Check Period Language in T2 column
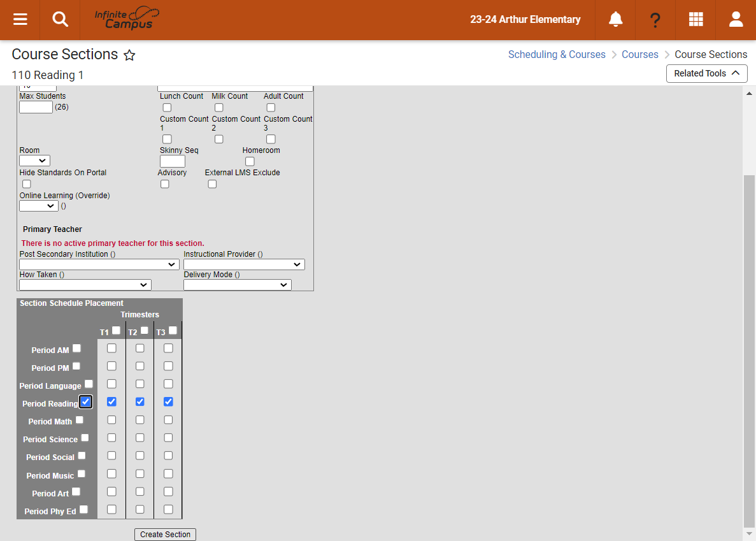The height and width of the screenshot is (541, 756). click(140, 384)
